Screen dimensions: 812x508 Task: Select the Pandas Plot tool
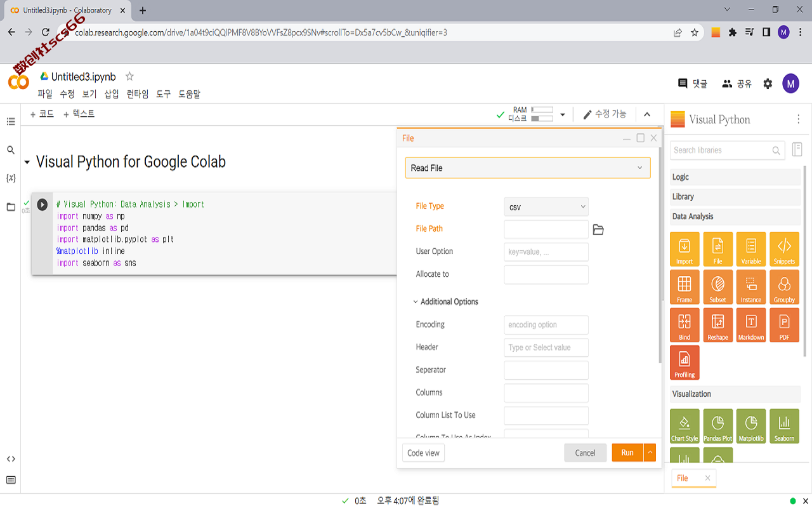[x=717, y=426]
